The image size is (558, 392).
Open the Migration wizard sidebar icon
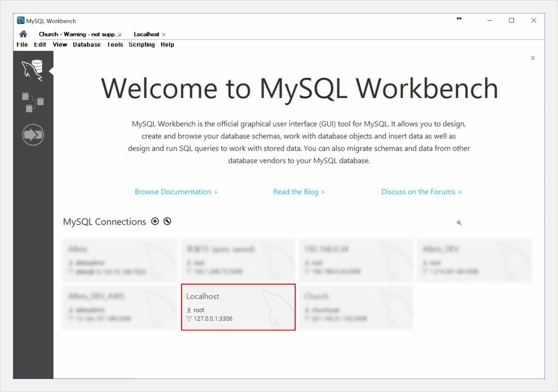(x=33, y=135)
